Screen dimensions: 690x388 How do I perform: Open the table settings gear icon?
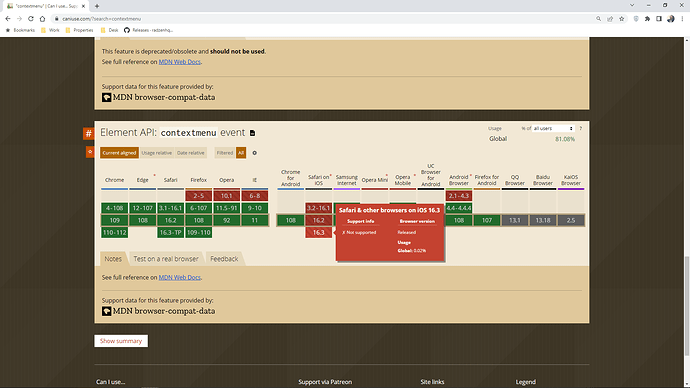coord(254,153)
